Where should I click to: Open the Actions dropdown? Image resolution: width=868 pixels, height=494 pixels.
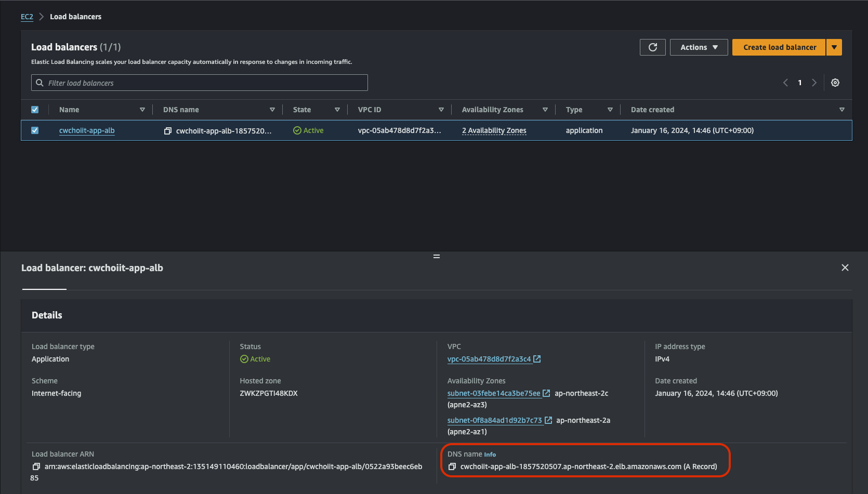pyautogui.click(x=699, y=47)
